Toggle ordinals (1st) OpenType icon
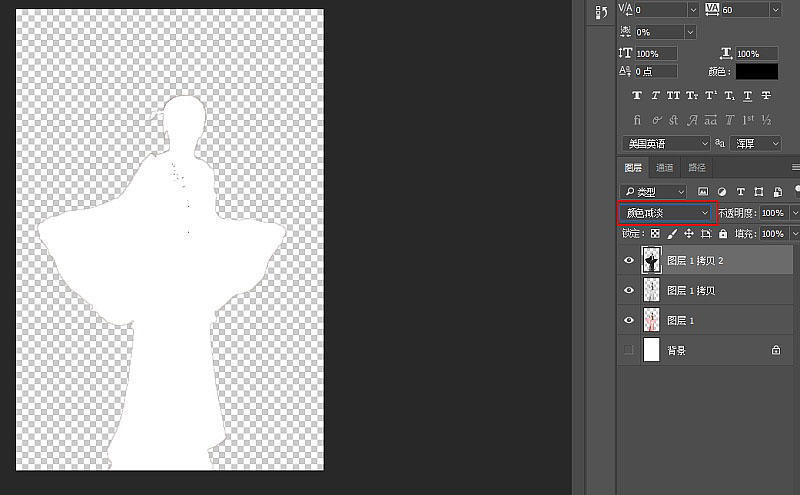 click(748, 120)
